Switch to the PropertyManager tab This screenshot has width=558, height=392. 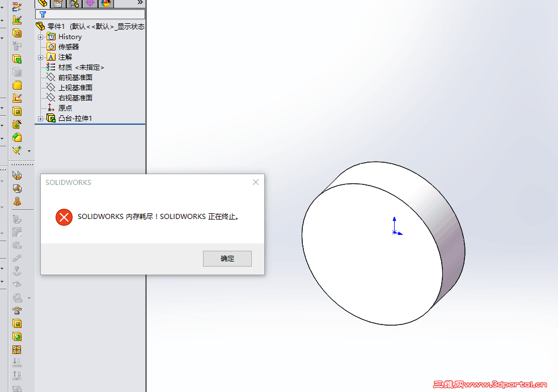58,3
